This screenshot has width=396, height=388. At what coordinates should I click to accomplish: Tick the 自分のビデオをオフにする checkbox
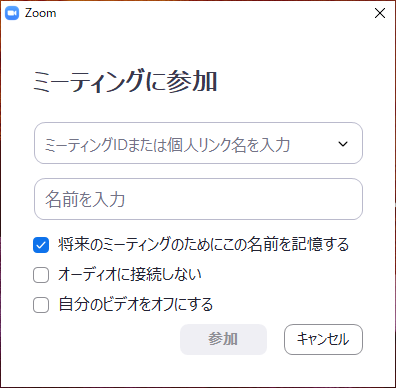[x=41, y=305]
